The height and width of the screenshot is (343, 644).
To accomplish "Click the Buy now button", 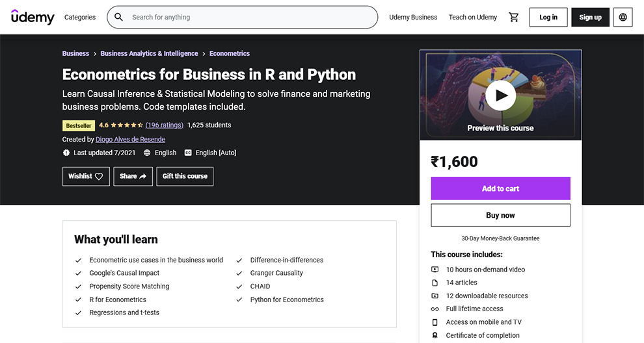I will pyautogui.click(x=501, y=216).
